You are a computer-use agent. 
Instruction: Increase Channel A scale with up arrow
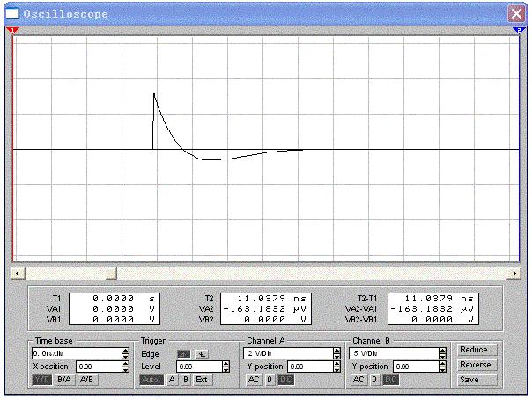[x=337, y=351]
